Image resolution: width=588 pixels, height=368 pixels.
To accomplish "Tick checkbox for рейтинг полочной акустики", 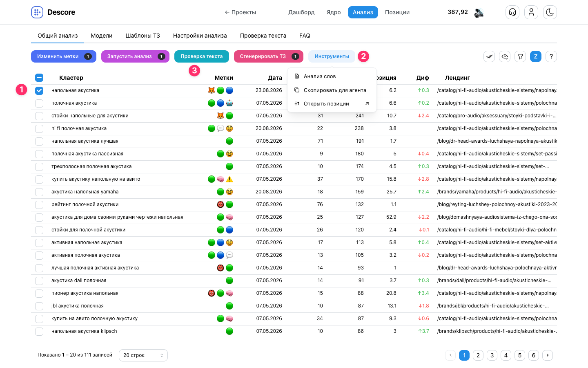I will coord(39,205).
